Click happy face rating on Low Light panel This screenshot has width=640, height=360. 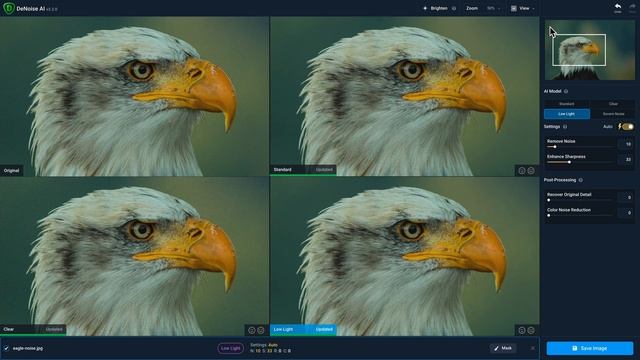coord(522,330)
